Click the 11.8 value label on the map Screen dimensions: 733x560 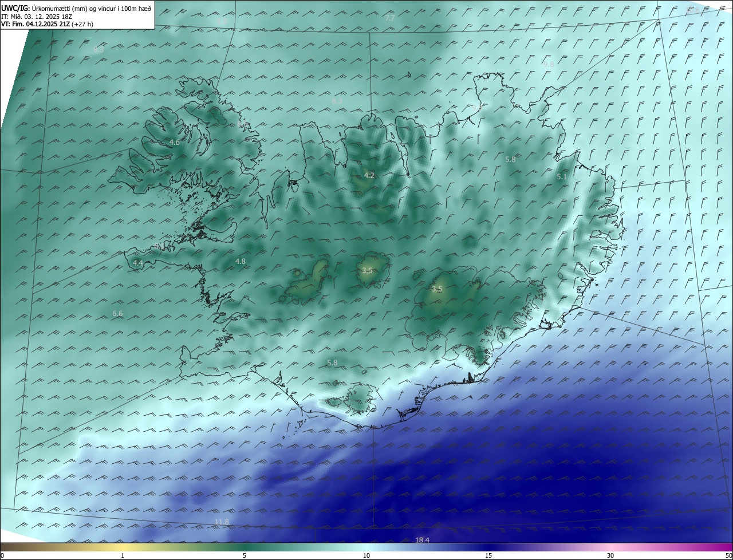(222, 522)
